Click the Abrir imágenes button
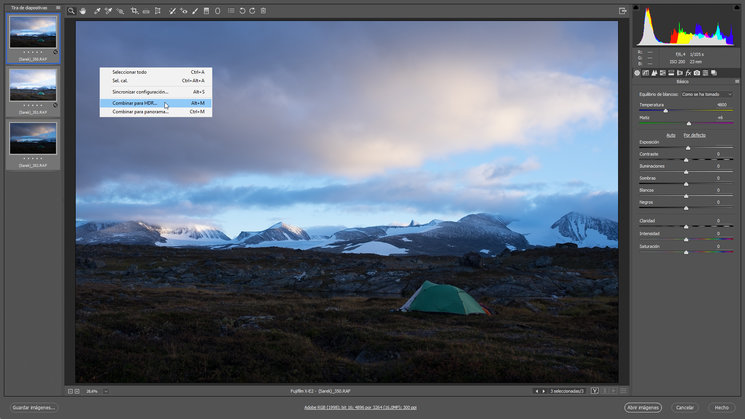745x419 pixels. [x=643, y=407]
